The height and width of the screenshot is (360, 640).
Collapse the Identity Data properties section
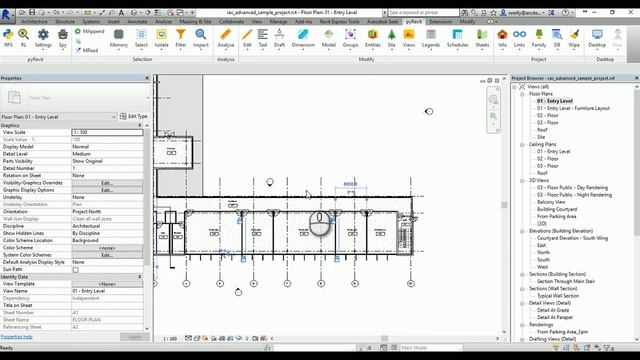coord(140,277)
